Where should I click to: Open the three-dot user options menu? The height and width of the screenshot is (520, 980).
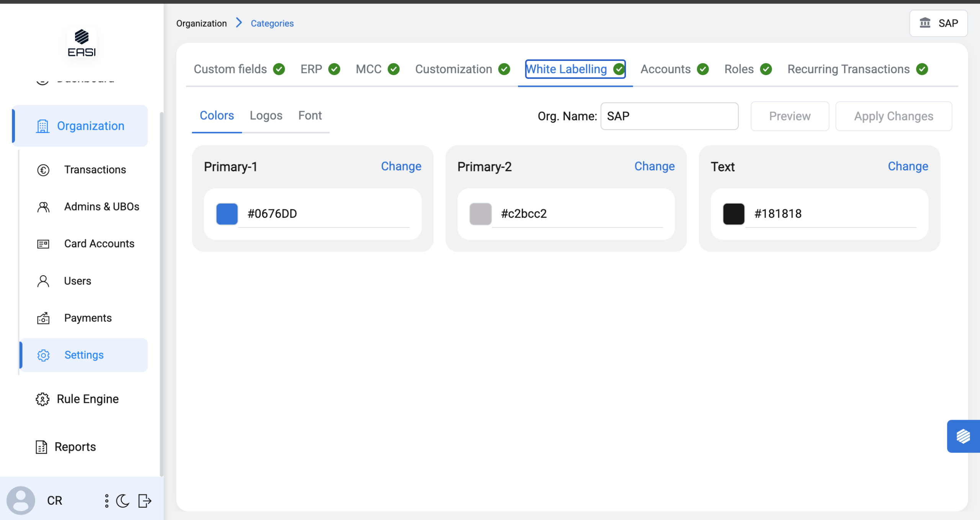pyautogui.click(x=106, y=500)
